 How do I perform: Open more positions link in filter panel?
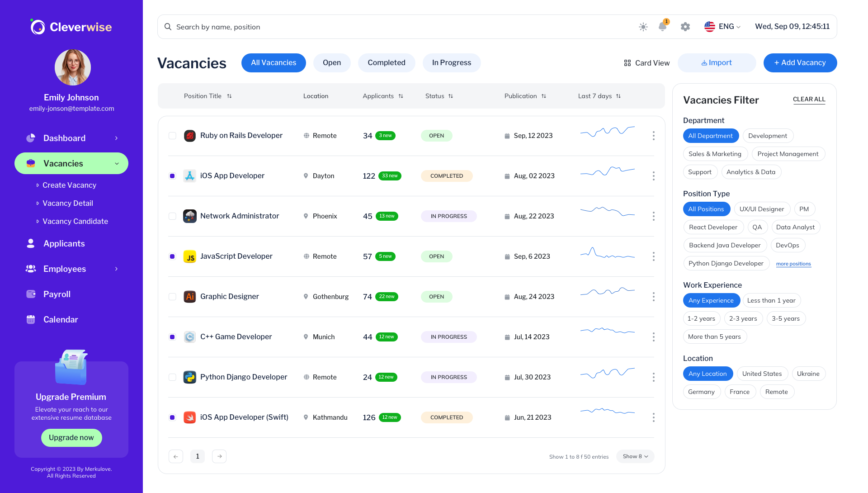click(x=793, y=264)
